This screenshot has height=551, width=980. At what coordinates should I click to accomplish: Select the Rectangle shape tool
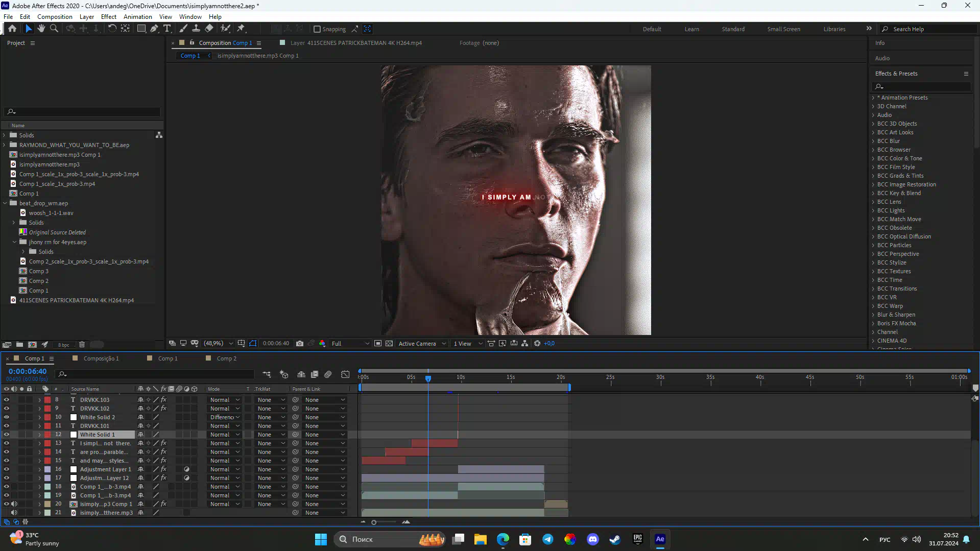tap(141, 29)
